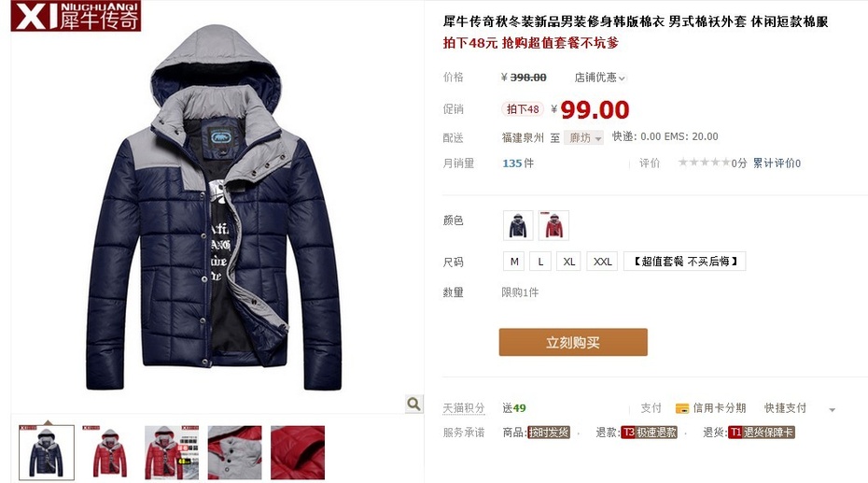
Task: Select the 超值套餐 不买后悔 bundle option
Action: pos(685,262)
